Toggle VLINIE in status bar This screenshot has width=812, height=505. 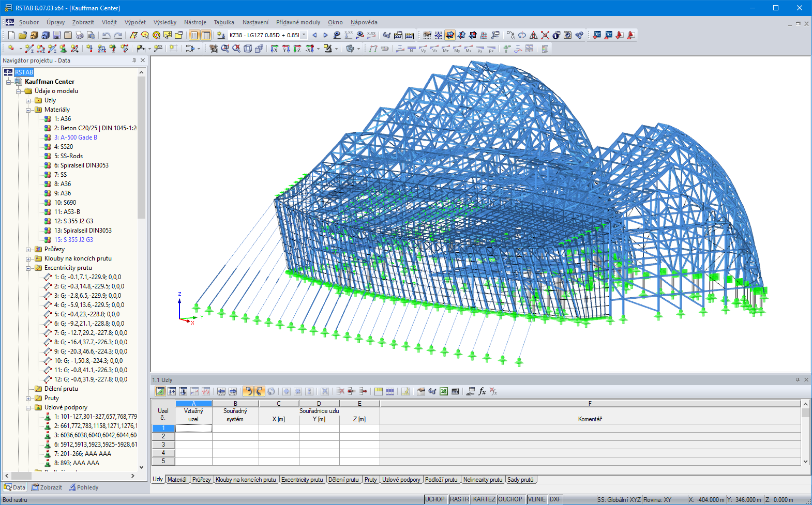[537, 499]
